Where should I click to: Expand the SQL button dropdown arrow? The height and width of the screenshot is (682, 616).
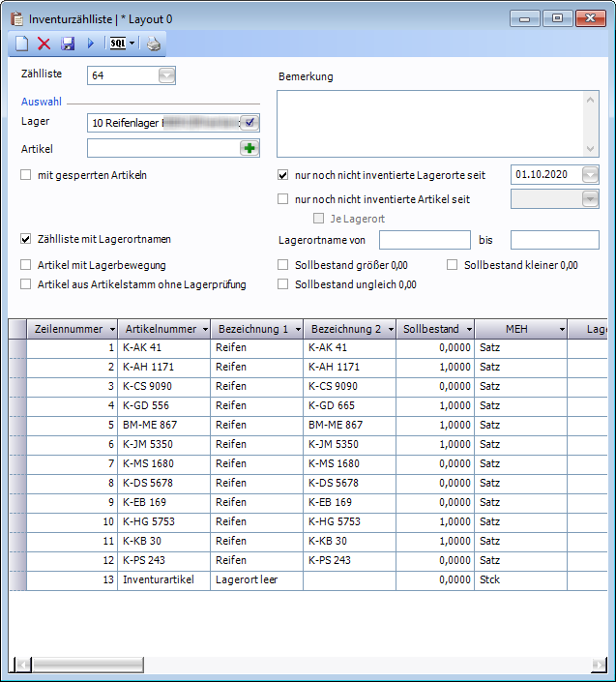(x=132, y=44)
